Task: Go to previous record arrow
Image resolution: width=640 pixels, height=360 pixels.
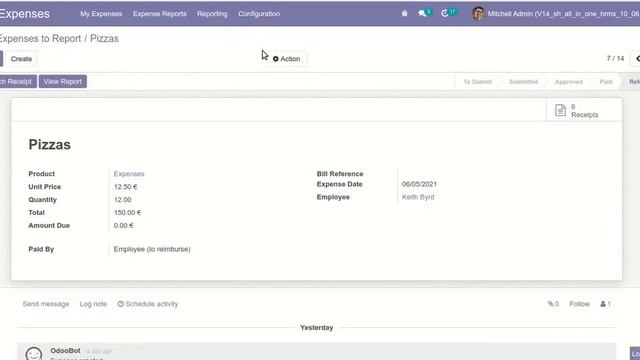Action: pyautogui.click(x=636, y=58)
